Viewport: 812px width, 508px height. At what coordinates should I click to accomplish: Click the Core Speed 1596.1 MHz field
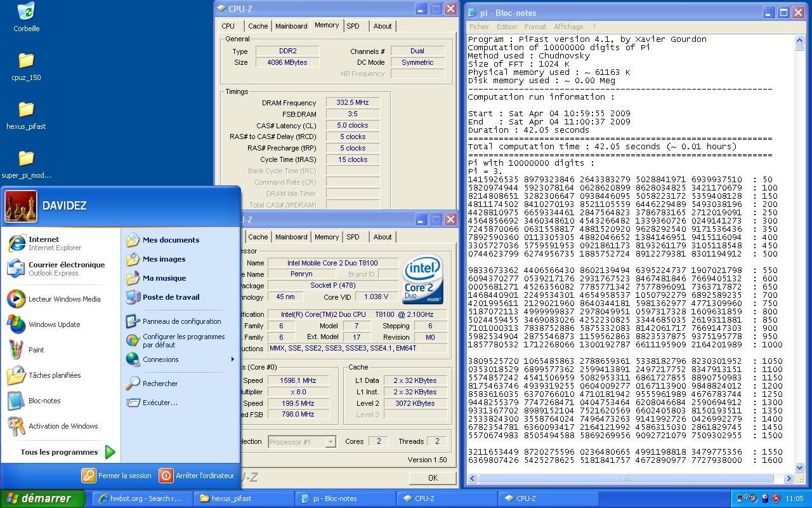[298, 380]
